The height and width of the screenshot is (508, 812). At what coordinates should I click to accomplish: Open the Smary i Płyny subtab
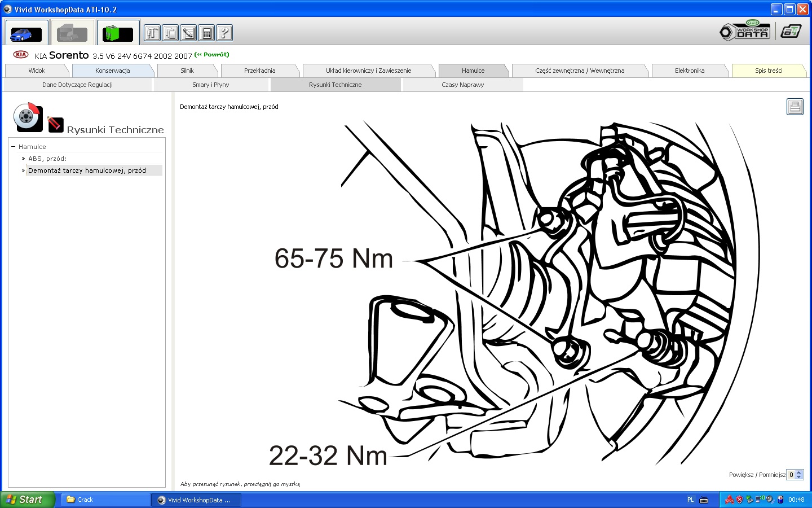tap(211, 85)
